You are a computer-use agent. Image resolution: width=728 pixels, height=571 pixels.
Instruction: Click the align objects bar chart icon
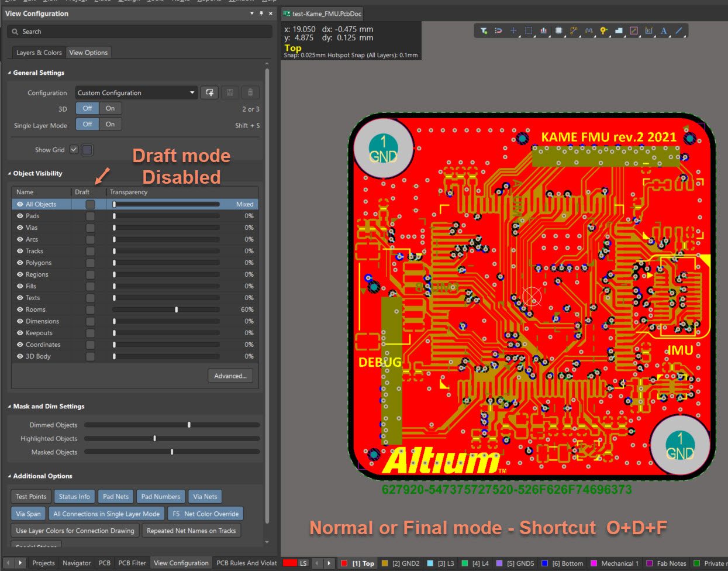coord(543,31)
